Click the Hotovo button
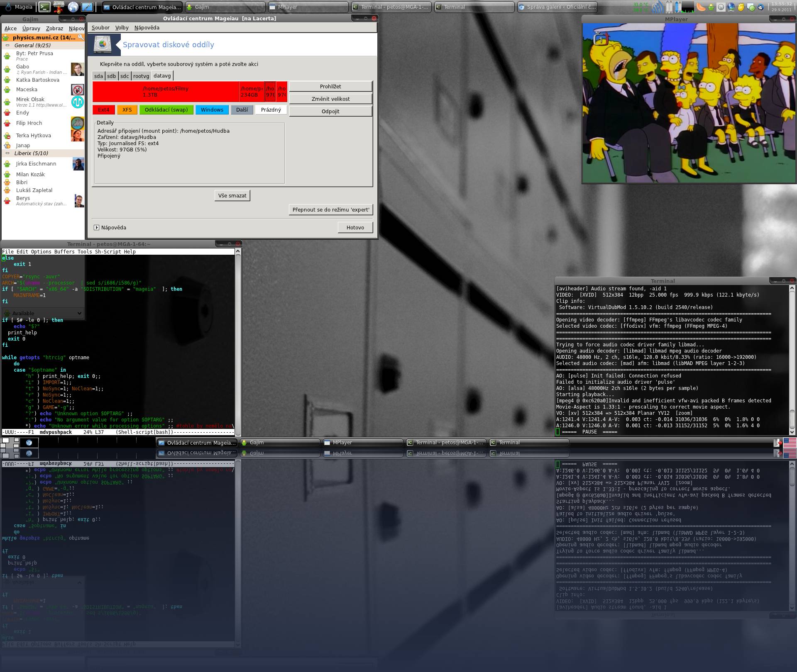Image resolution: width=797 pixels, height=672 pixels. click(355, 227)
